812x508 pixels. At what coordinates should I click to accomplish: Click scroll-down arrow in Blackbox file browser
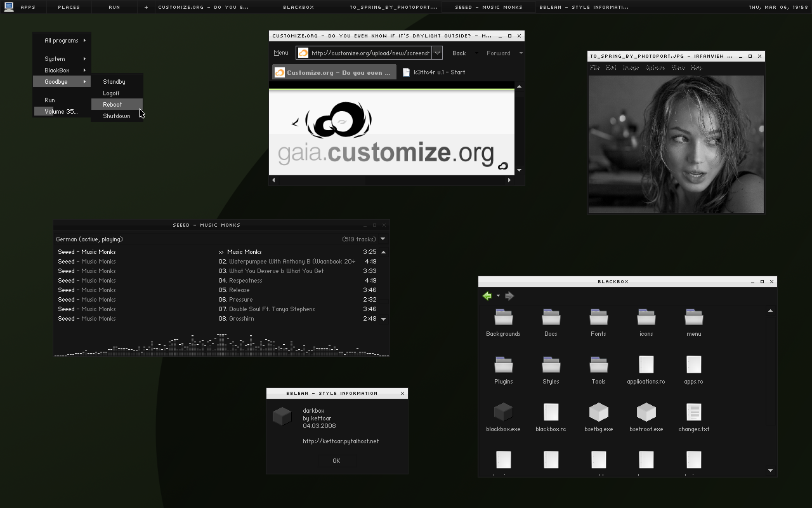point(771,471)
